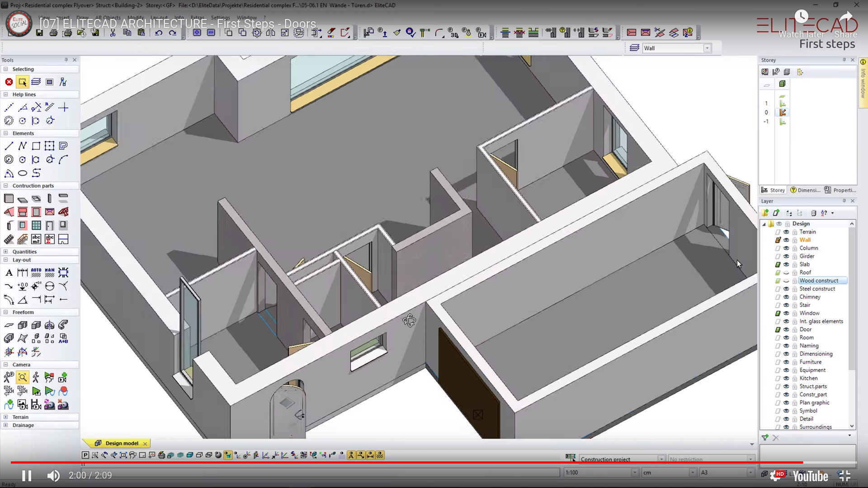The image size is (868, 488).
Task: Select the wall construction part tool
Action: click(9, 198)
